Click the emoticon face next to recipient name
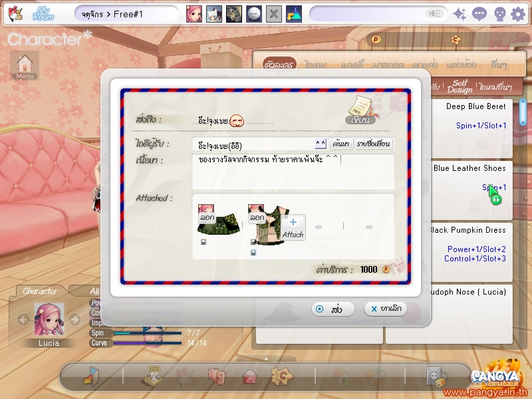 237,121
